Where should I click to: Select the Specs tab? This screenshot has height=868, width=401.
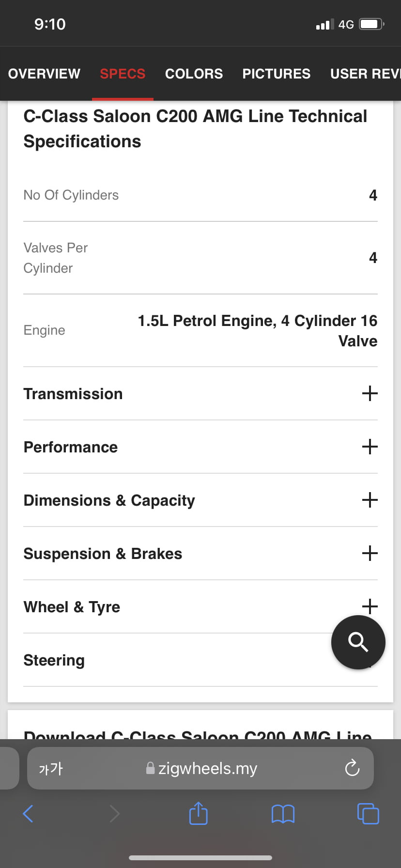coord(123,74)
